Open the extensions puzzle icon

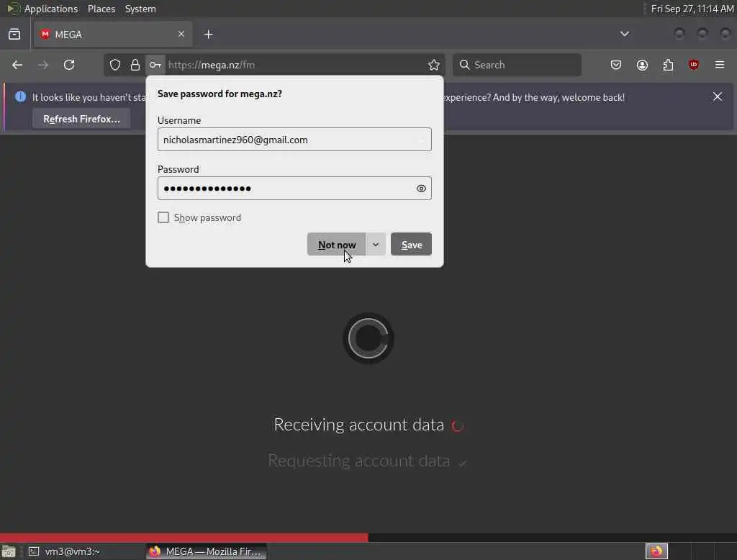668,65
